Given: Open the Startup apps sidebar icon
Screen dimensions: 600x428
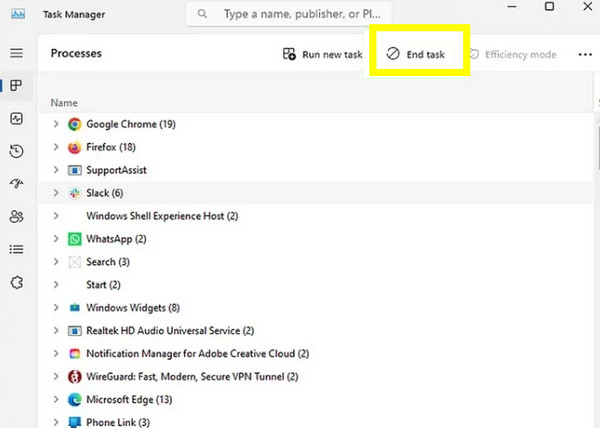Looking at the screenshot, I should coord(16,184).
